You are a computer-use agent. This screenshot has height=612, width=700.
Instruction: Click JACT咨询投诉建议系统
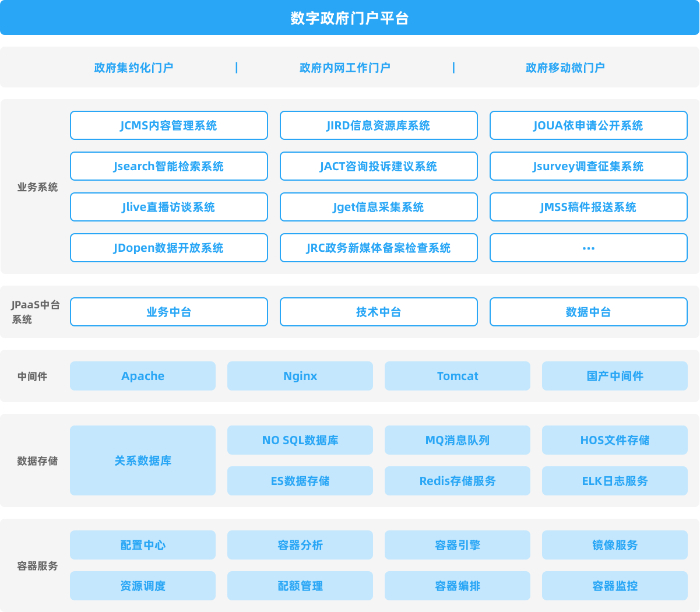[x=378, y=166]
